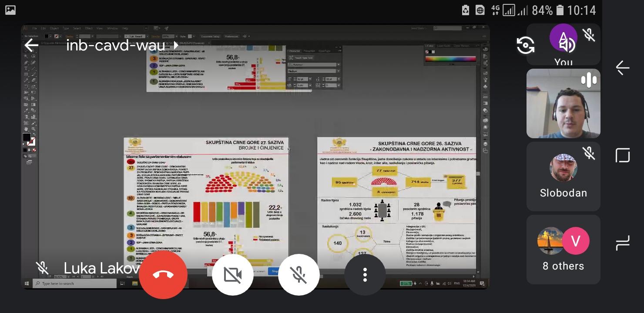Pick a color from the spectrum bar

pos(450,59)
